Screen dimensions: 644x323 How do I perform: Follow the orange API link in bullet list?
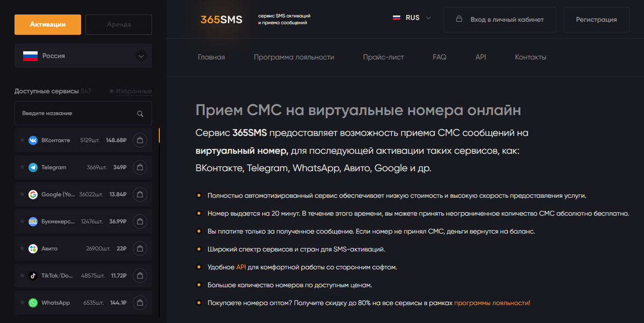pos(241,267)
